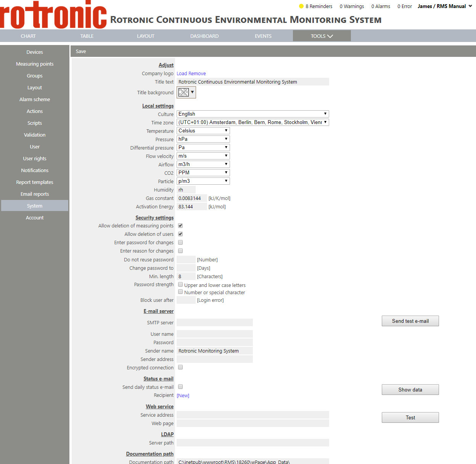Click the Sender name input field
The height and width of the screenshot is (464, 476).
[215, 351]
